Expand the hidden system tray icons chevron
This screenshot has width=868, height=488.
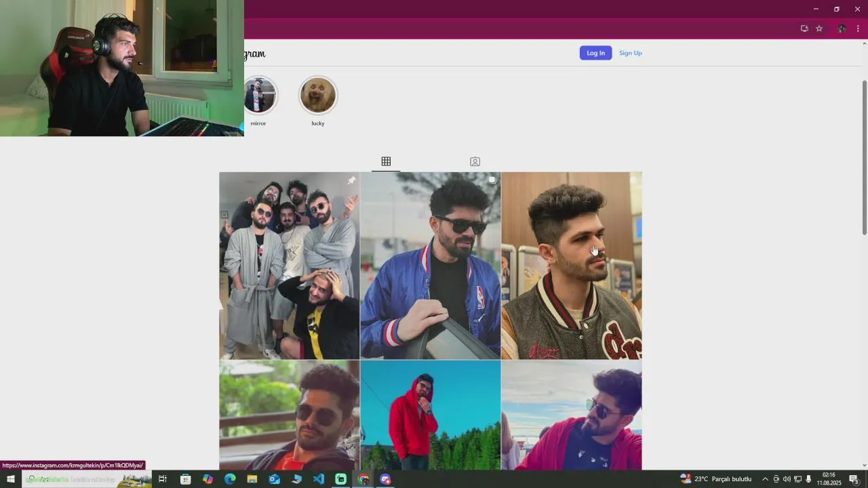tap(766, 479)
